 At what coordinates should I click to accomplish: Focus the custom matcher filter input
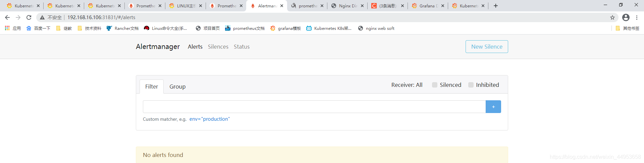coord(314,107)
